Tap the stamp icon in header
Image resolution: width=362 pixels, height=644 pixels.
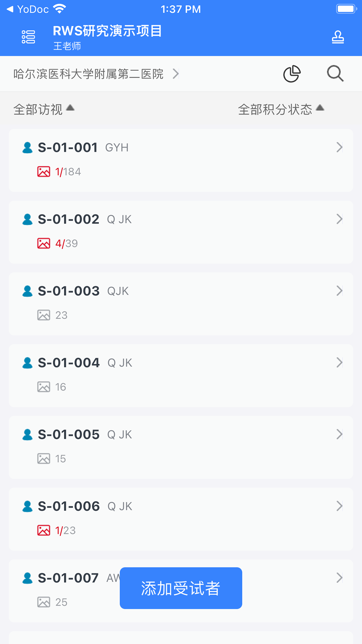[338, 37]
